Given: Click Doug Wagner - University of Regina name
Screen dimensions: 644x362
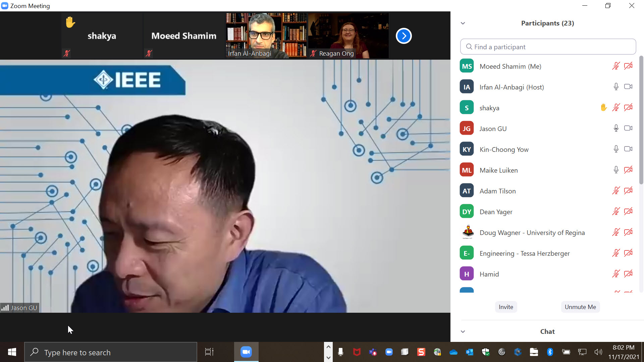Looking at the screenshot, I should 532,233.
